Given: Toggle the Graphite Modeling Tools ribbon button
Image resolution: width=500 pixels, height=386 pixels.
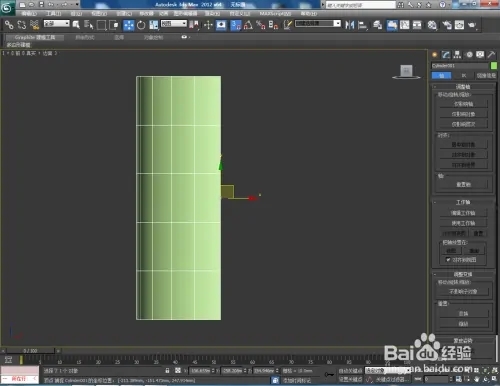Looking at the screenshot, I should click(x=392, y=25).
